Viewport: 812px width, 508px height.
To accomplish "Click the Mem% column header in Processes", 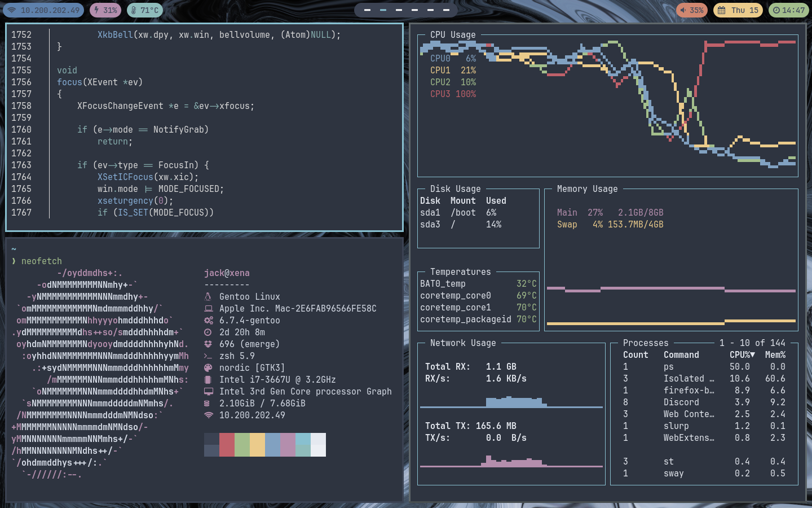I will click(x=775, y=354).
